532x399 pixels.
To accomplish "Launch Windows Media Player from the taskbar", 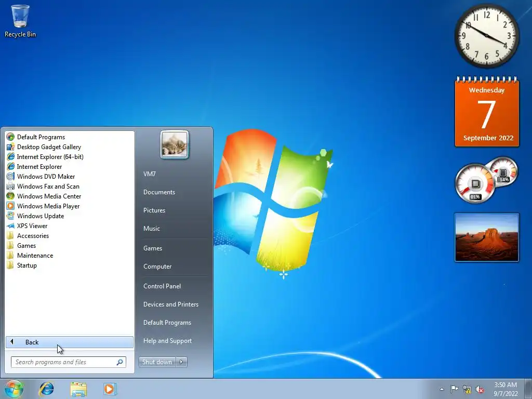I will click(x=110, y=389).
